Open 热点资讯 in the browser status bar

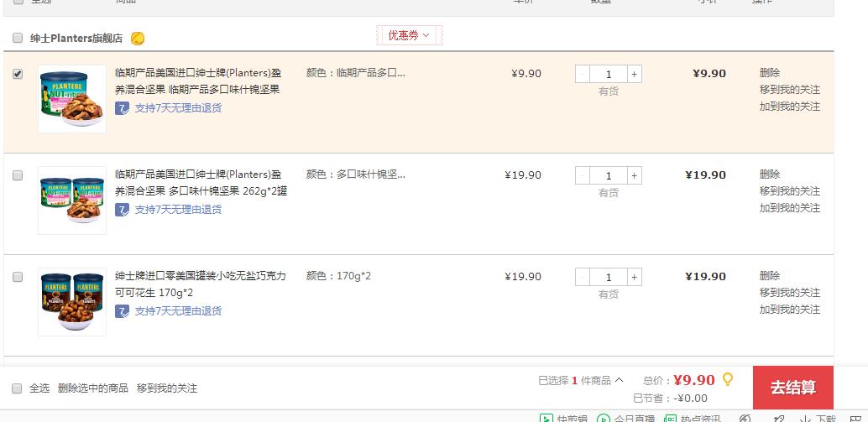pyautogui.click(x=692, y=418)
